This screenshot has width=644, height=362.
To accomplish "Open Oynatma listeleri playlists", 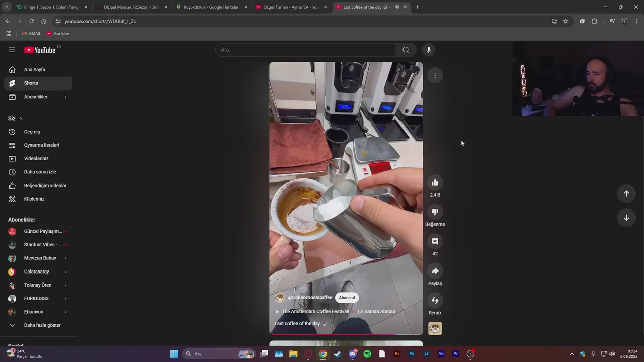I will (x=38, y=145).
